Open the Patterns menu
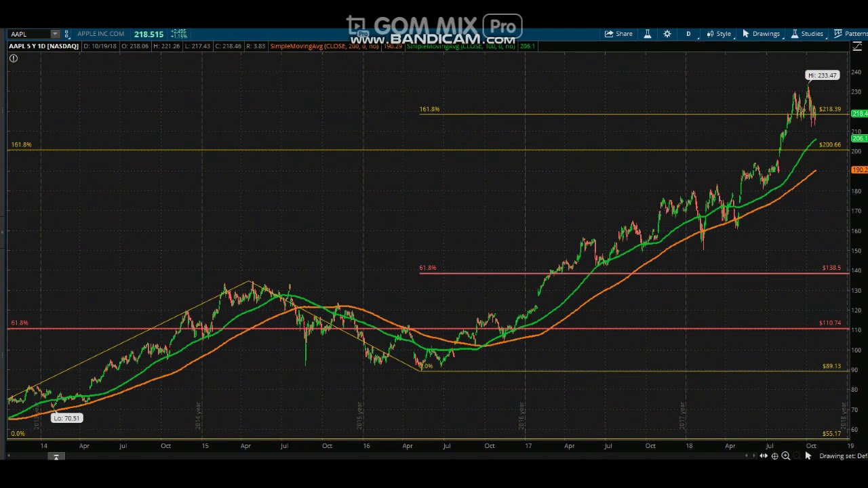This screenshot has height=488, width=868. tap(851, 34)
